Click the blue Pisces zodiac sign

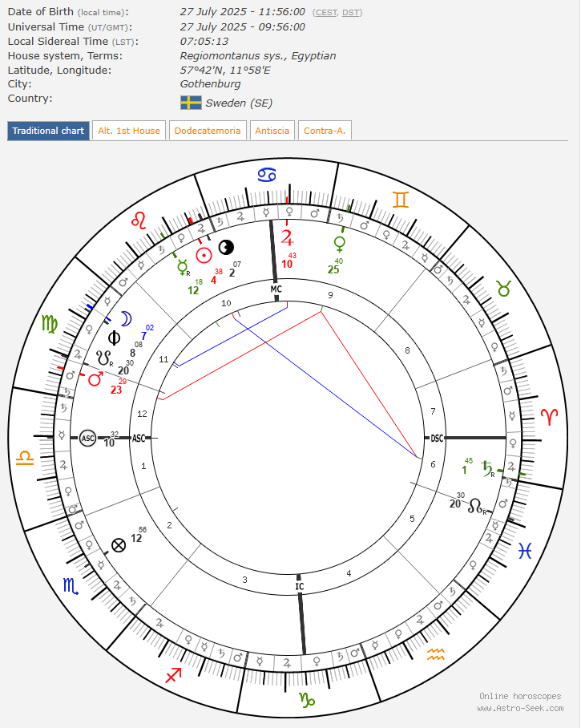coord(525,551)
